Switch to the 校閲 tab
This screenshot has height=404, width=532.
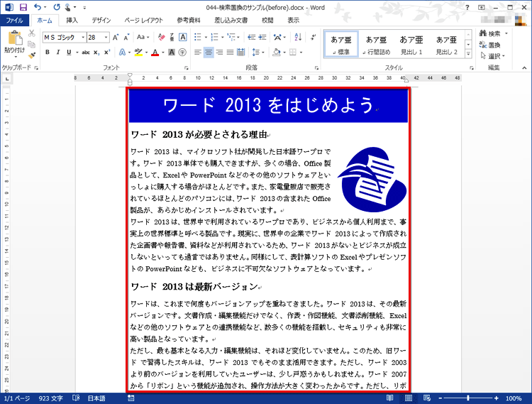tap(267, 21)
